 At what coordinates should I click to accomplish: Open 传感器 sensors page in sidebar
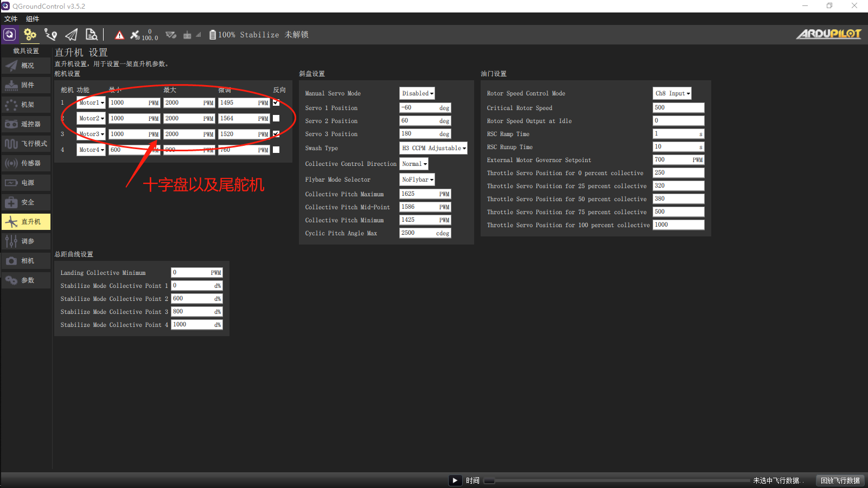26,163
